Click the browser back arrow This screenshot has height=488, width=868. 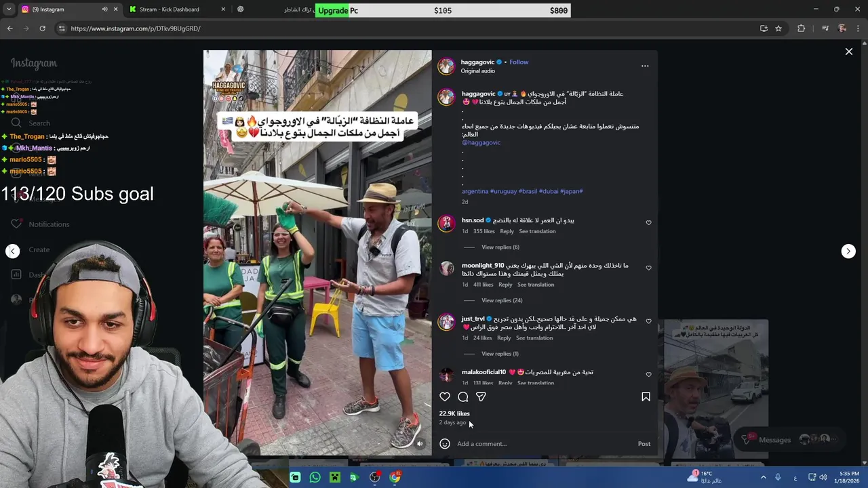9,28
